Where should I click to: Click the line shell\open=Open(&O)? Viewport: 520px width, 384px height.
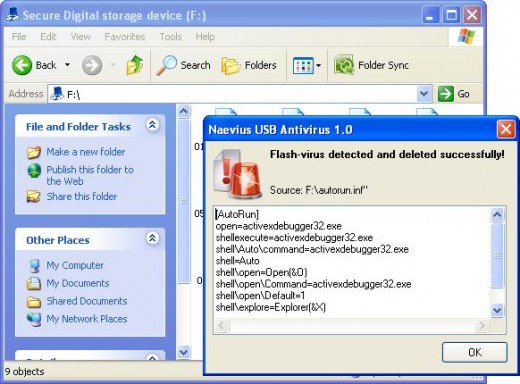(x=261, y=272)
